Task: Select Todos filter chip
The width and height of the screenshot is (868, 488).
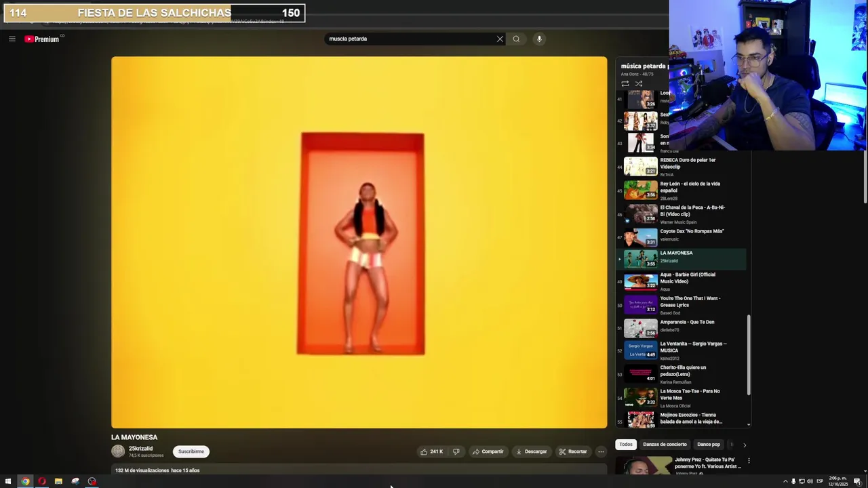Action: tap(626, 445)
